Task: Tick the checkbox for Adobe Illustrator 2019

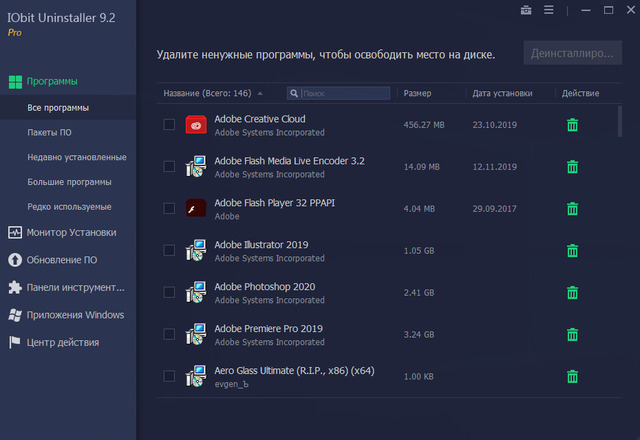Action: coord(169,251)
